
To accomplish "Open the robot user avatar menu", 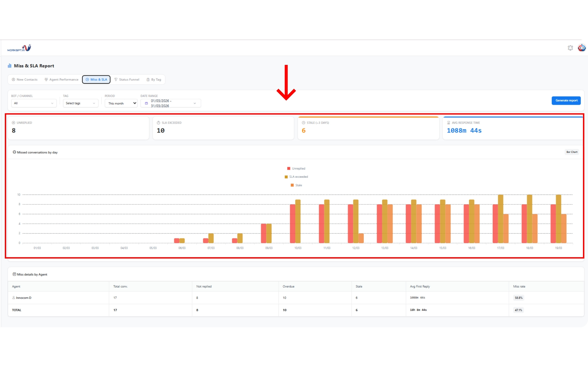I will [x=582, y=48].
